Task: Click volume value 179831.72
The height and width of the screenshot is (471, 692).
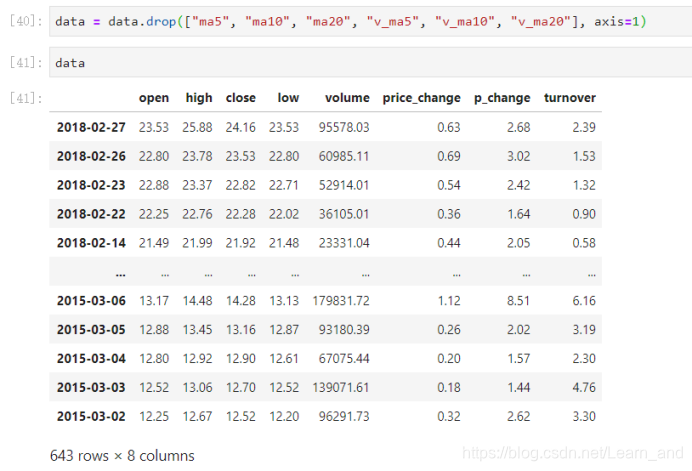Action: 341,301
